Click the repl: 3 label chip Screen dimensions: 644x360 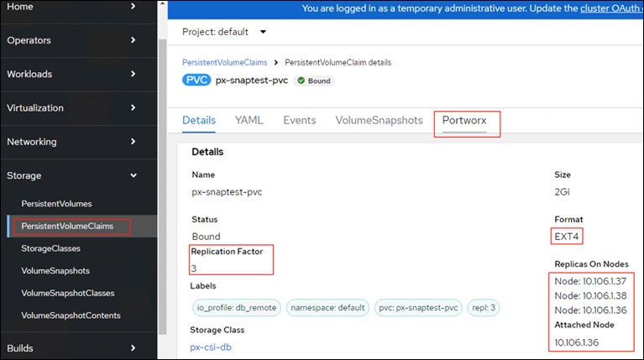(484, 308)
